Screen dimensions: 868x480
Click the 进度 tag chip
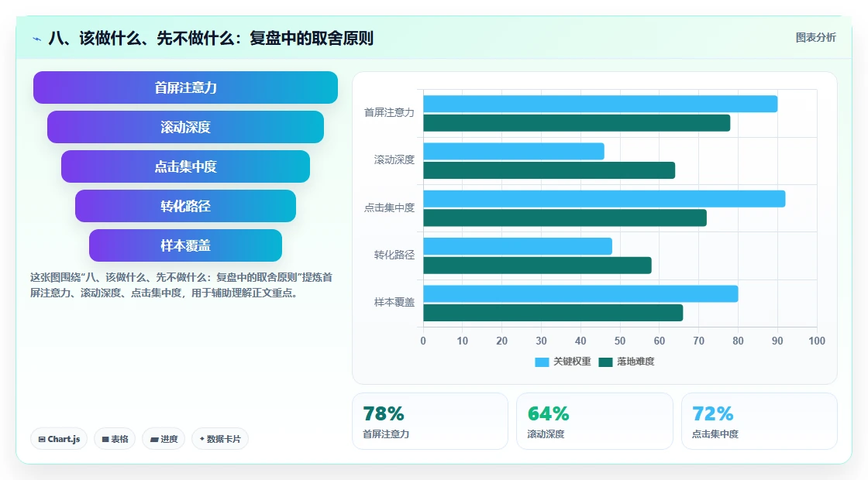(164, 439)
